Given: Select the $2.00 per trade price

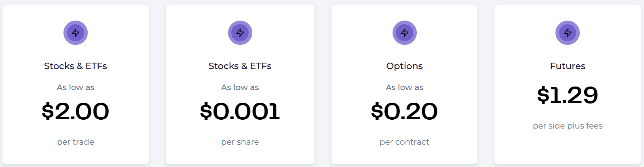Looking at the screenshot, I should pyautogui.click(x=76, y=111).
